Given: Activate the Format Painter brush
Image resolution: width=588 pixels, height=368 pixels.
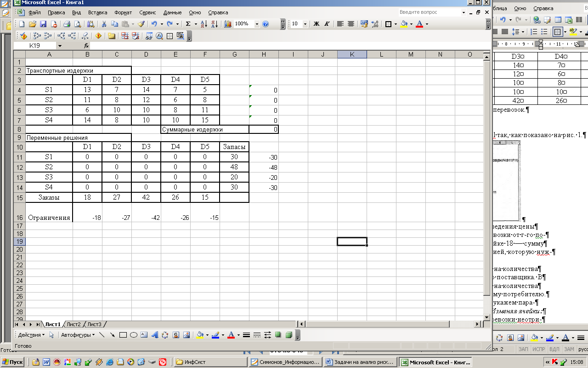Looking at the screenshot, I should (141, 24).
